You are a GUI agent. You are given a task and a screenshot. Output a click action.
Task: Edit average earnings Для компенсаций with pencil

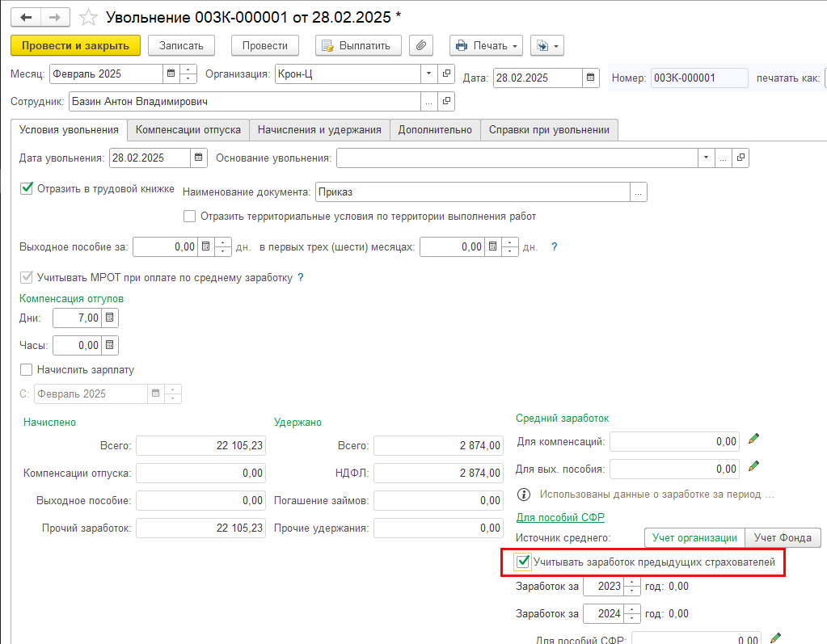click(x=754, y=440)
